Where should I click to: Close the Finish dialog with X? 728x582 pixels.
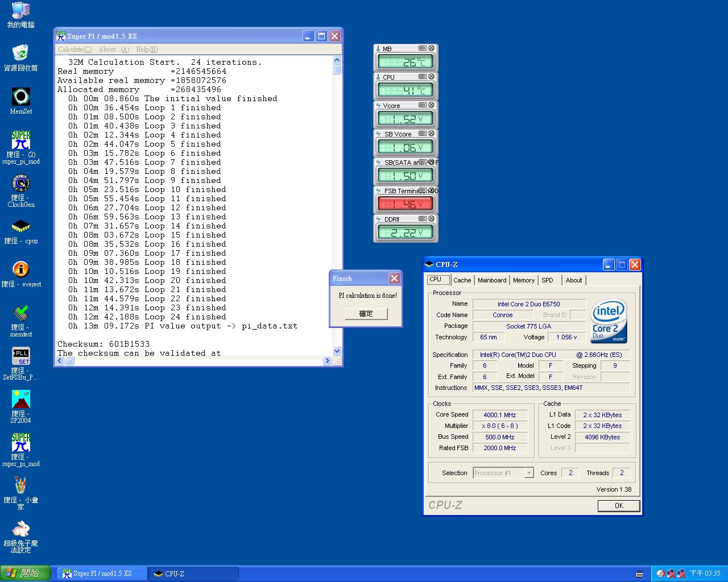(x=394, y=278)
